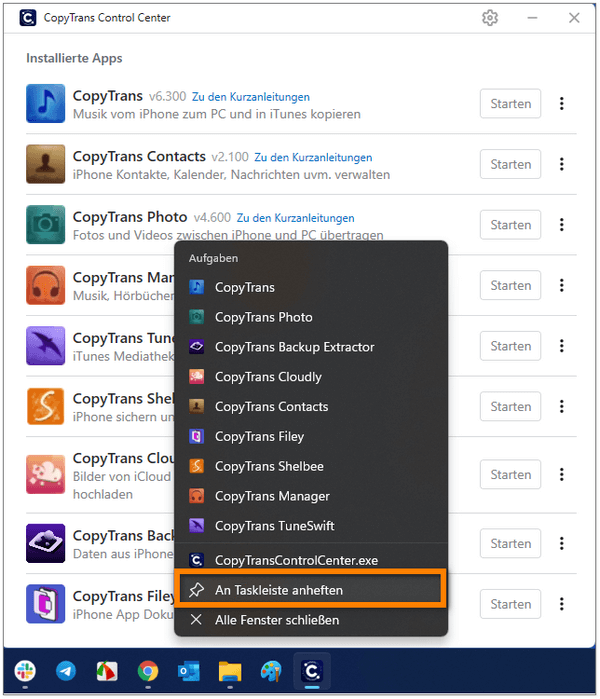
Task: Click the CopyTrans Control Center title logo
Action: pyautogui.click(x=28, y=18)
